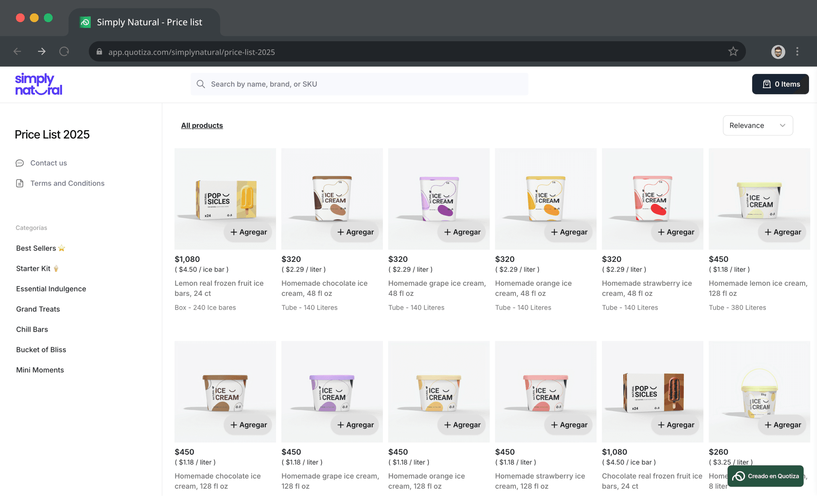Image resolution: width=817 pixels, height=504 pixels.
Task: Open the browser three-dot menu
Action: (x=797, y=51)
